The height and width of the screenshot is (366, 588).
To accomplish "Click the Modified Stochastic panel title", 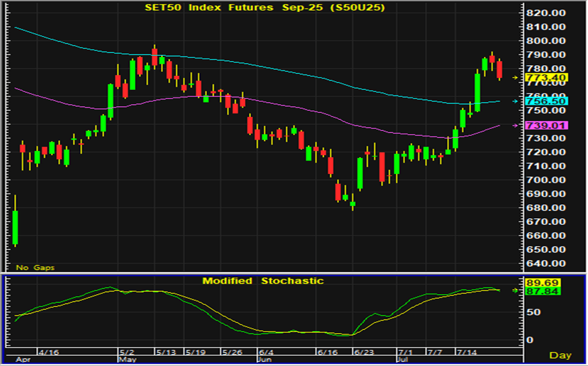I will [x=262, y=281].
